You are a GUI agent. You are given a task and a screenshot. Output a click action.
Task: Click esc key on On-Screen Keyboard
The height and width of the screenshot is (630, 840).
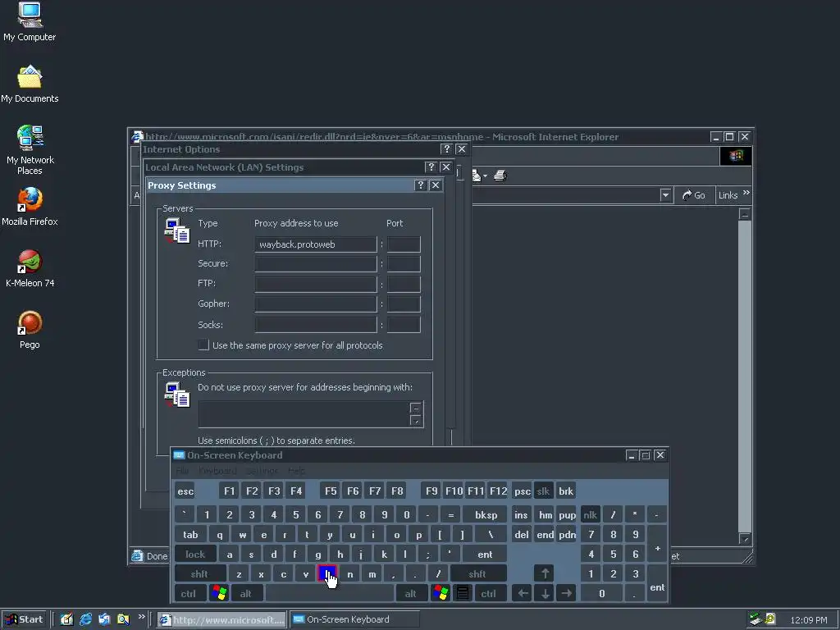[185, 491]
